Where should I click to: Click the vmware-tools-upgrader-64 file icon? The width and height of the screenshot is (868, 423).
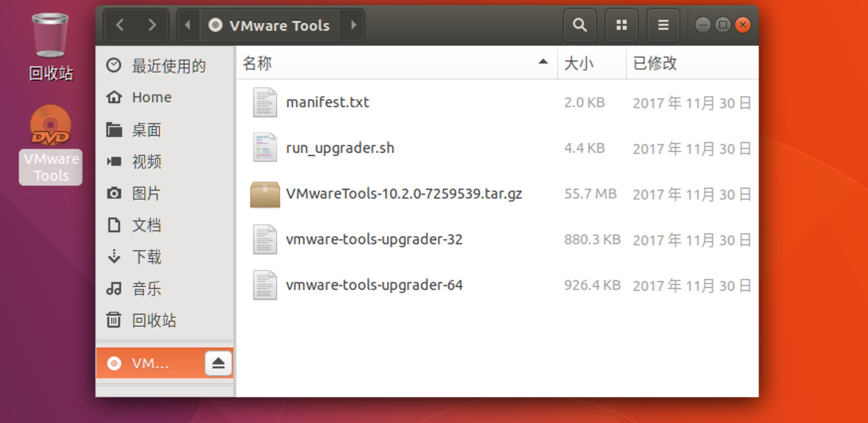point(265,285)
